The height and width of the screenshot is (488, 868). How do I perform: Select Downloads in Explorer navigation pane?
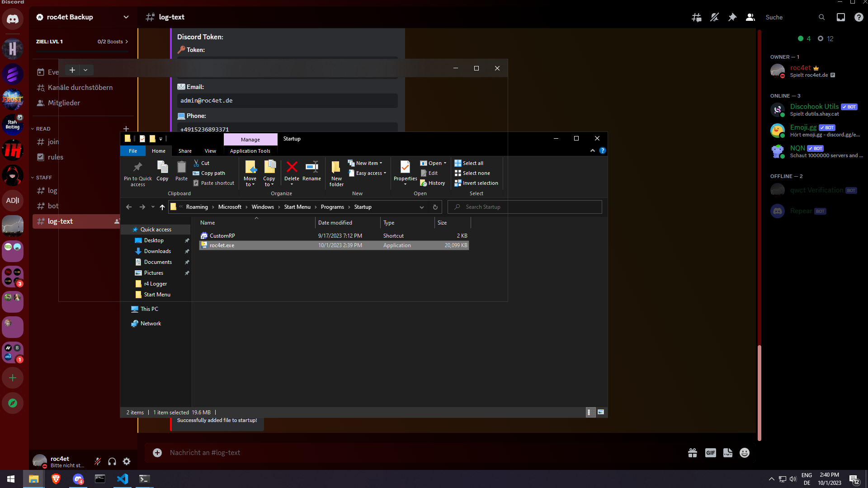click(157, 251)
